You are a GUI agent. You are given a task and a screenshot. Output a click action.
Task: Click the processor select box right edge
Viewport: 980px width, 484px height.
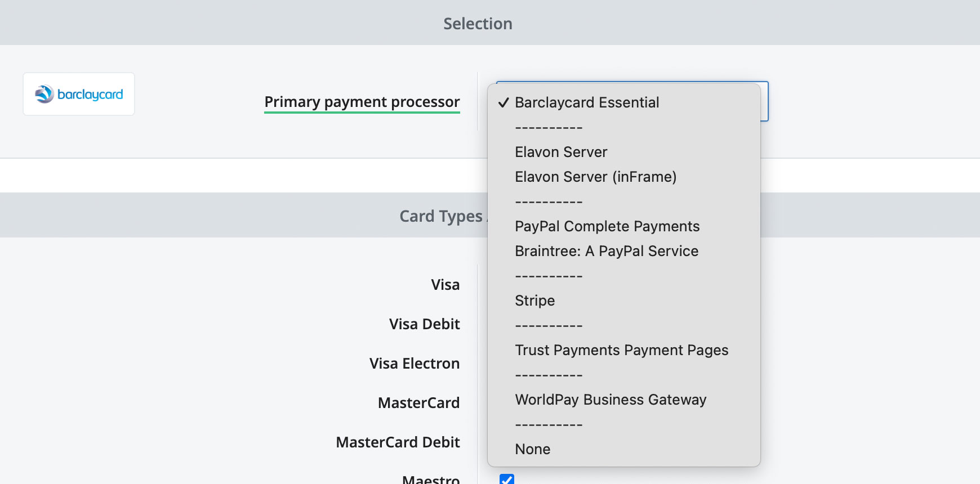click(764, 101)
